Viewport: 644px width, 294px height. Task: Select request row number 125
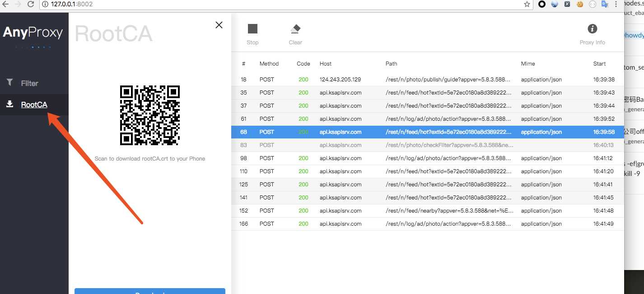(x=427, y=185)
